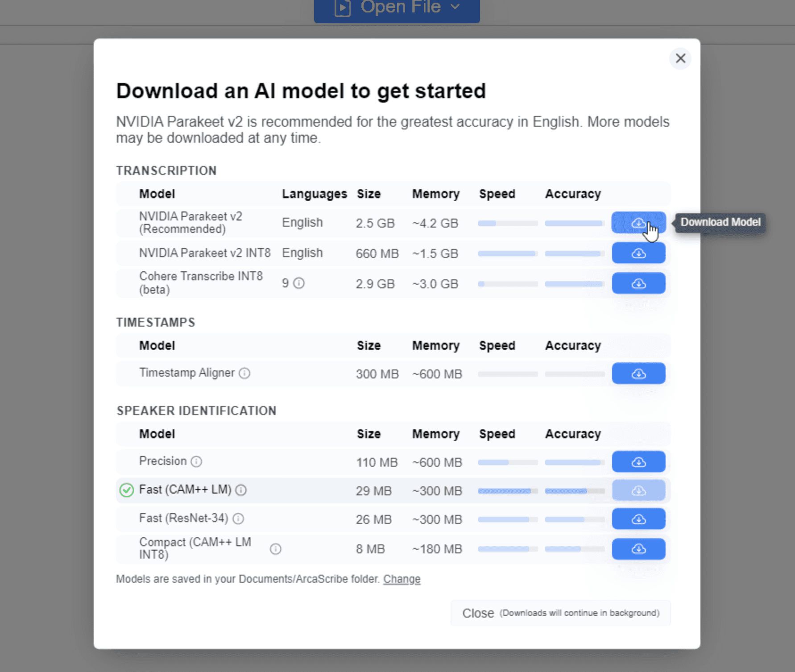Download the Cohere Transcribe INT8 (beta) model
This screenshot has height=672, width=795.
[x=638, y=283]
